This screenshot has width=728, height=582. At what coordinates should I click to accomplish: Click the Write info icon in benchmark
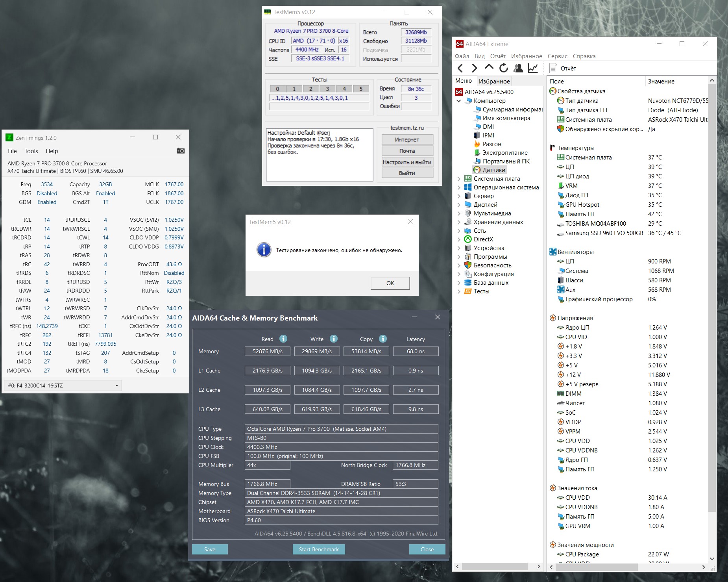[x=334, y=339]
